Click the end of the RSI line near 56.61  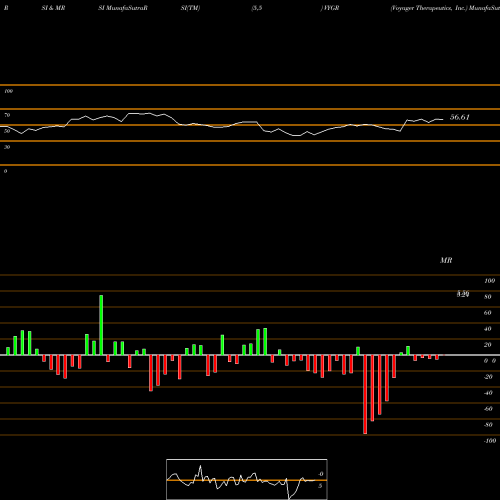coord(443,119)
